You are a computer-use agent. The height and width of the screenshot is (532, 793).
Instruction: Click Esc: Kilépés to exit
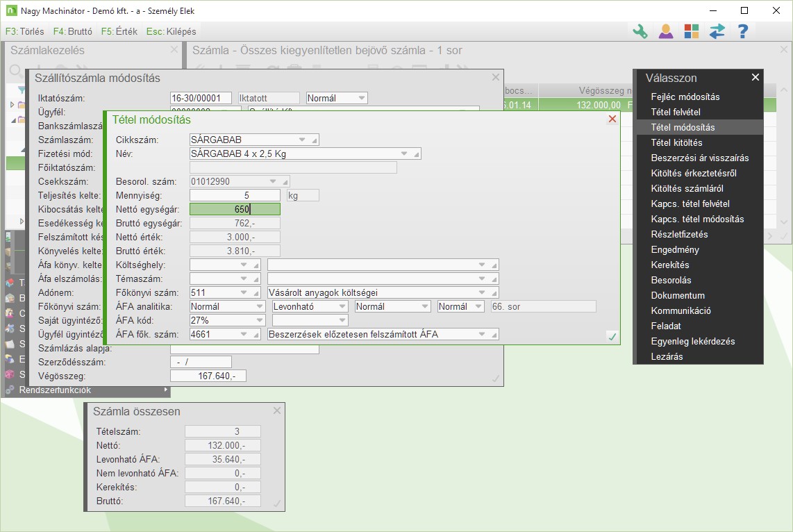point(171,31)
